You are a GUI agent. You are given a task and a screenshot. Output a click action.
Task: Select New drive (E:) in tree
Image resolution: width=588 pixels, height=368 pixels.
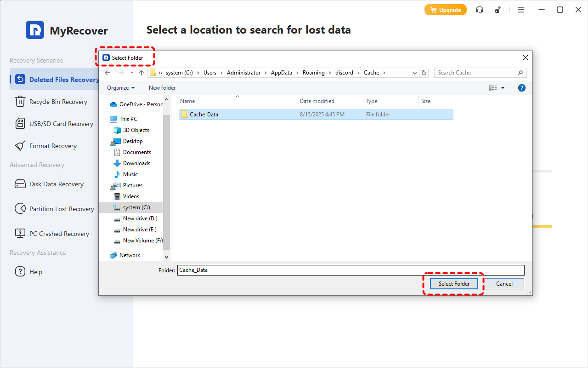135,230
